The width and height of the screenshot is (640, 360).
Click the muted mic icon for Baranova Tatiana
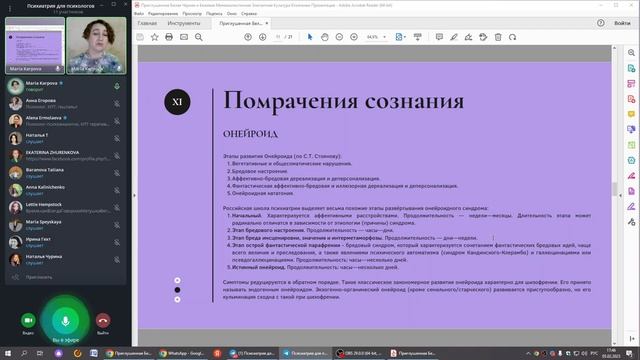[x=117, y=173]
